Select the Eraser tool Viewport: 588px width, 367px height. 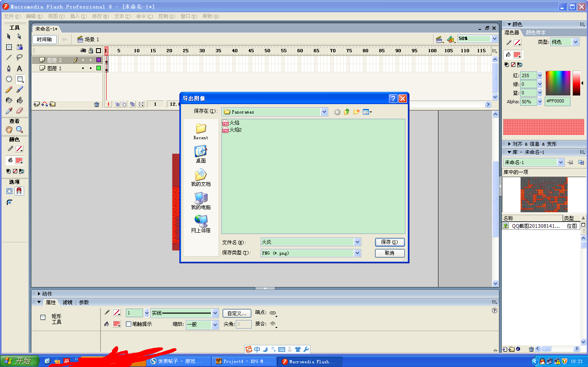pos(20,111)
